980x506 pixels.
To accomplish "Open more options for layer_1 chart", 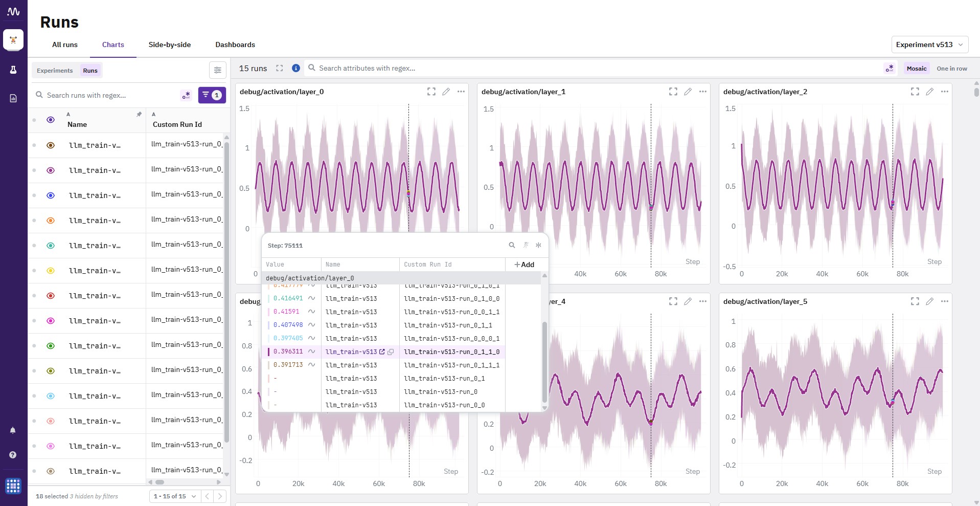I will [703, 92].
